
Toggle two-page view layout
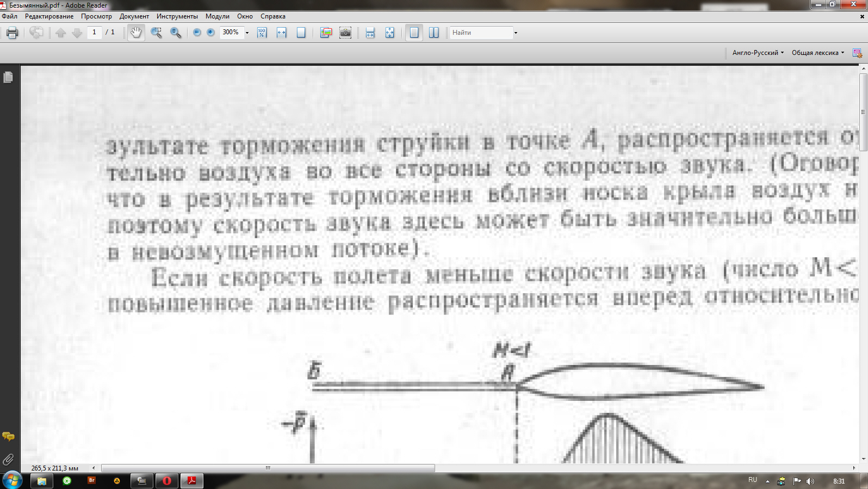[433, 33]
